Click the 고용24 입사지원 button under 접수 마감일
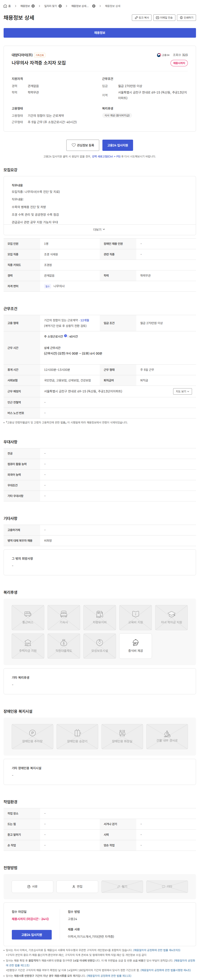Screen dimensions: 199x980 click(x=32, y=934)
